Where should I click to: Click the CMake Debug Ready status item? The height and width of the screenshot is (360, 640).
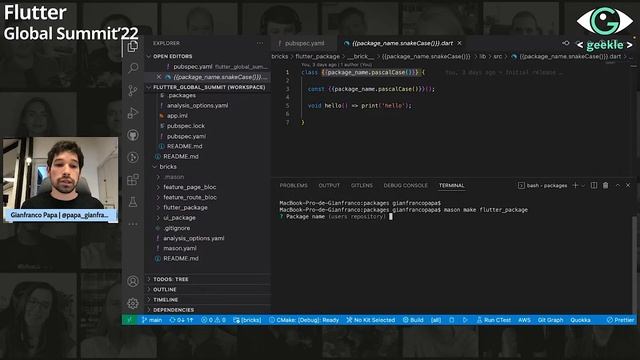[x=304, y=320]
